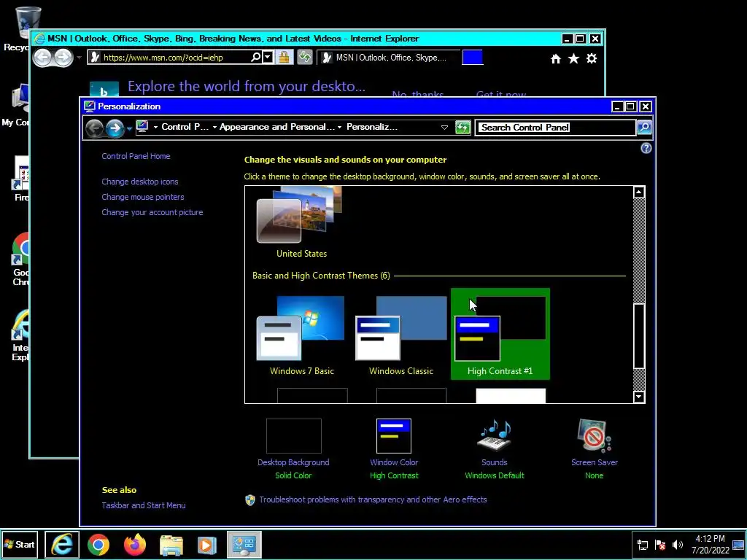Open Change your account picture link
The height and width of the screenshot is (560, 747).
click(152, 212)
